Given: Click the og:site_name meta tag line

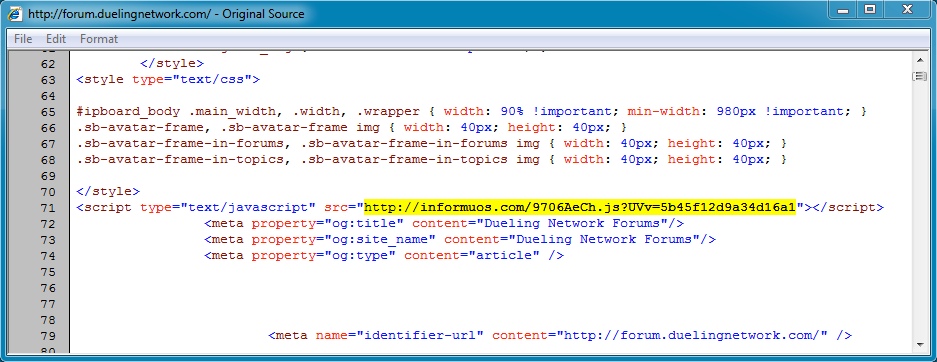Looking at the screenshot, I should point(460,240).
